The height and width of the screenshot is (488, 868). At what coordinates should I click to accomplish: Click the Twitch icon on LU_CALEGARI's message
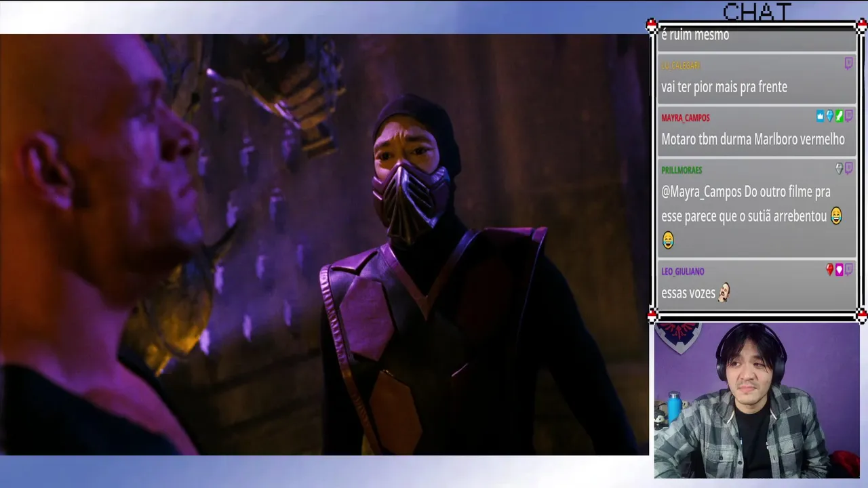848,64
